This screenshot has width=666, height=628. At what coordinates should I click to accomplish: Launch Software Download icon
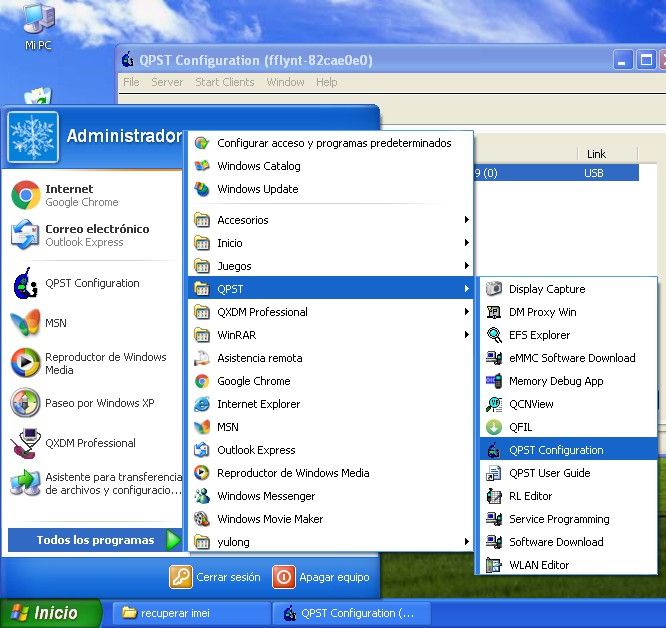click(494, 542)
